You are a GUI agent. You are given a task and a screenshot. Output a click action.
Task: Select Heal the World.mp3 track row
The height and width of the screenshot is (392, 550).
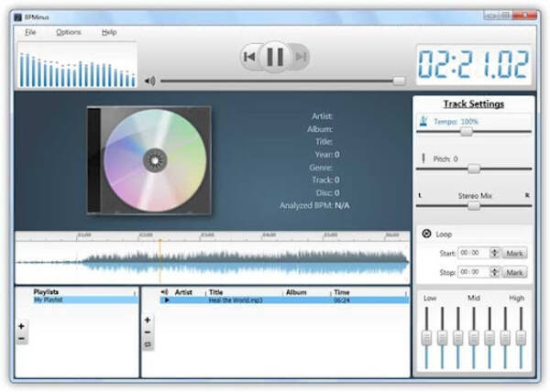click(275, 300)
